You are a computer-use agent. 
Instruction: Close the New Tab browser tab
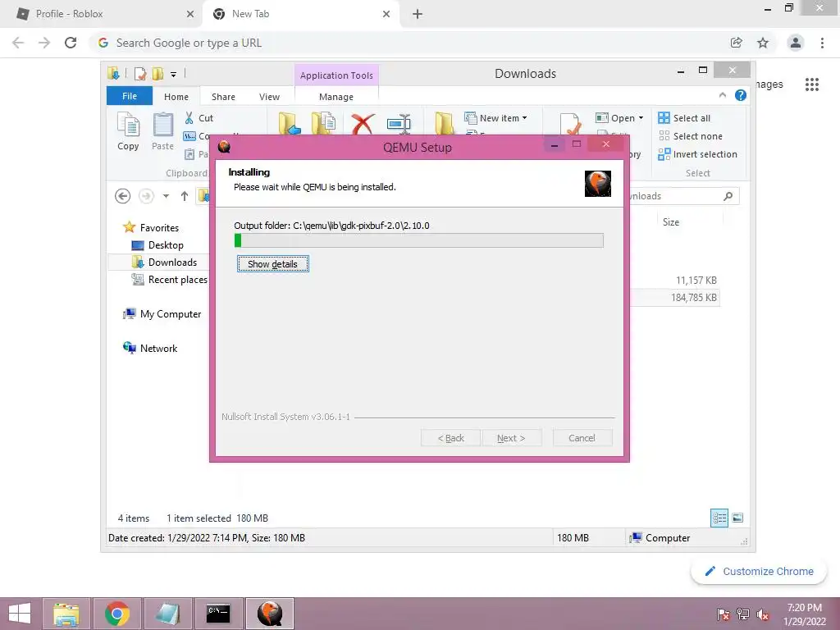click(x=386, y=14)
